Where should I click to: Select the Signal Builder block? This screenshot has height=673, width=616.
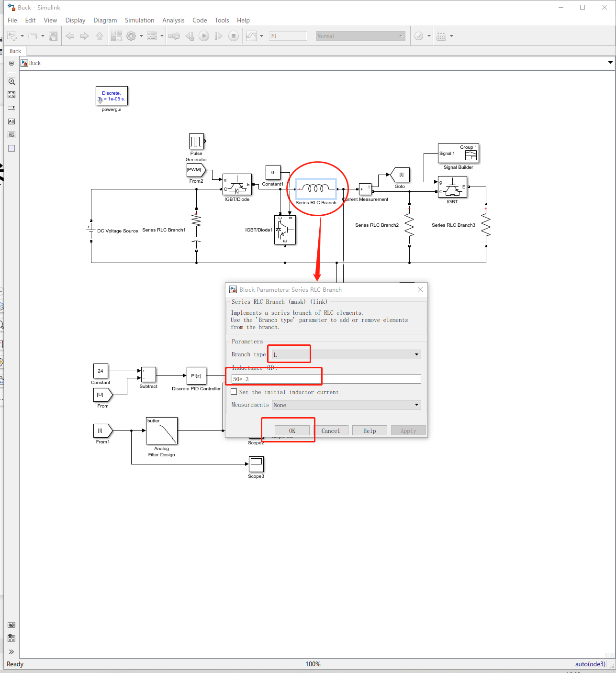[x=459, y=154]
